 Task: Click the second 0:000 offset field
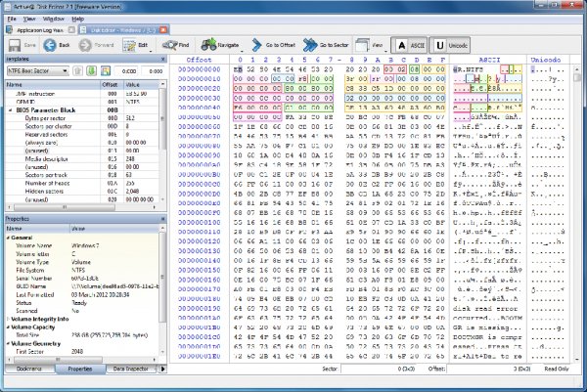point(153,71)
